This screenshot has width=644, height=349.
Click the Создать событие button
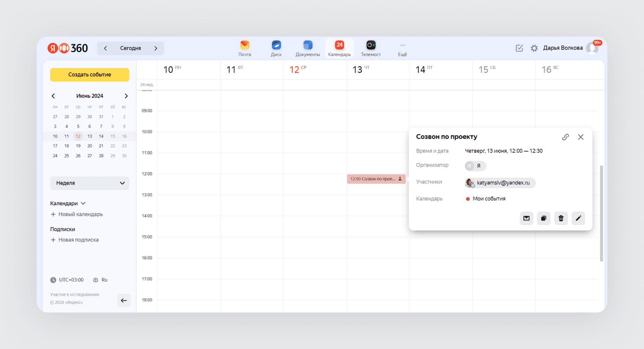coord(90,75)
